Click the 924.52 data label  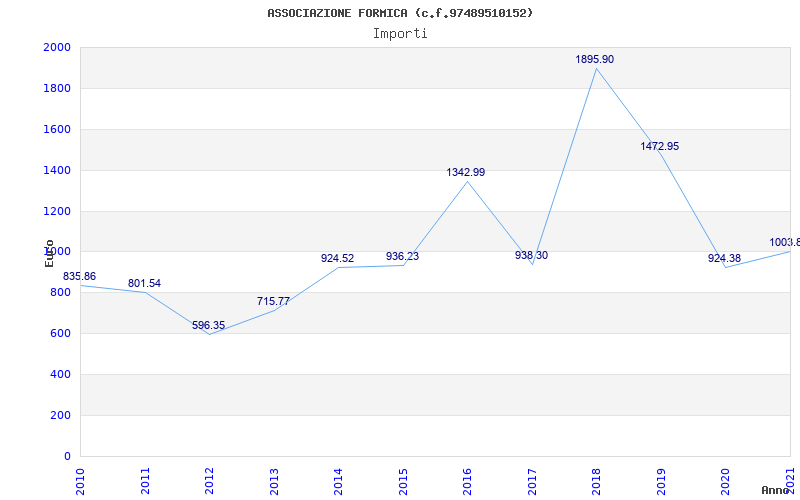(x=337, y=258)
